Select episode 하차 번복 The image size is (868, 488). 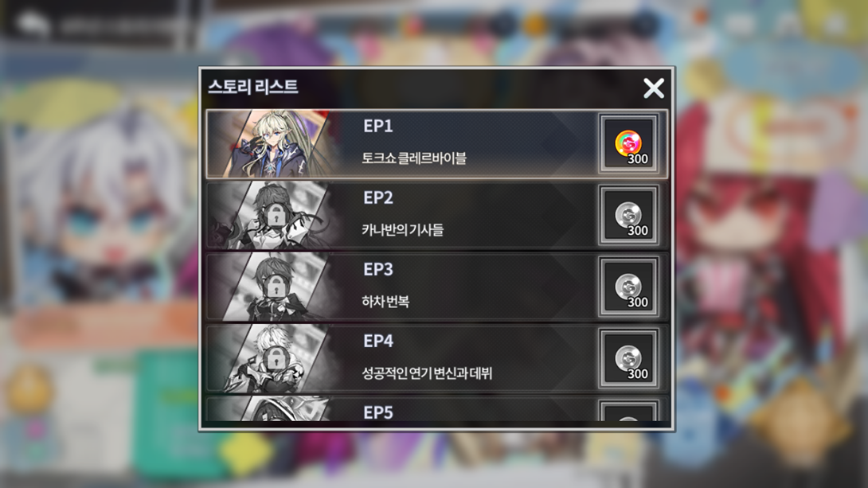(x=385, y=302)
